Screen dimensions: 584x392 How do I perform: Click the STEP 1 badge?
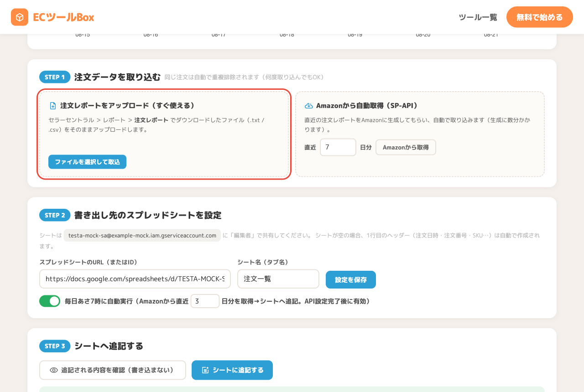pyautogui.click(x=55, y=77)
